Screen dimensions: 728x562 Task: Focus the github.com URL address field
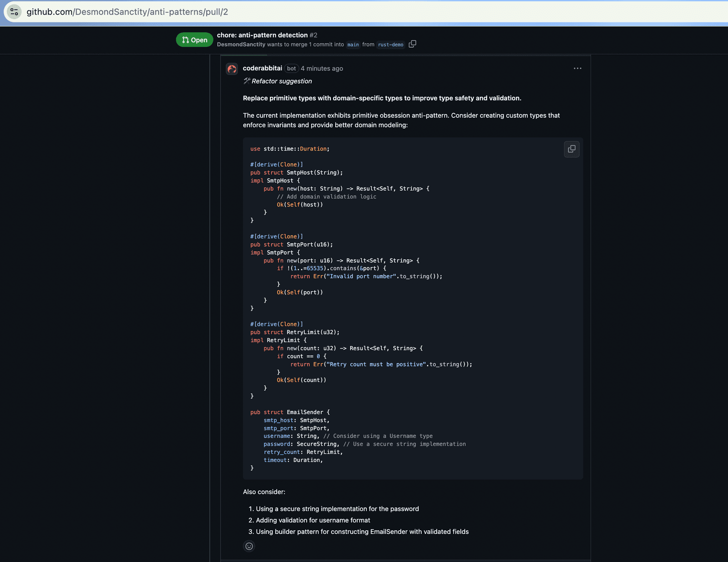127,12
